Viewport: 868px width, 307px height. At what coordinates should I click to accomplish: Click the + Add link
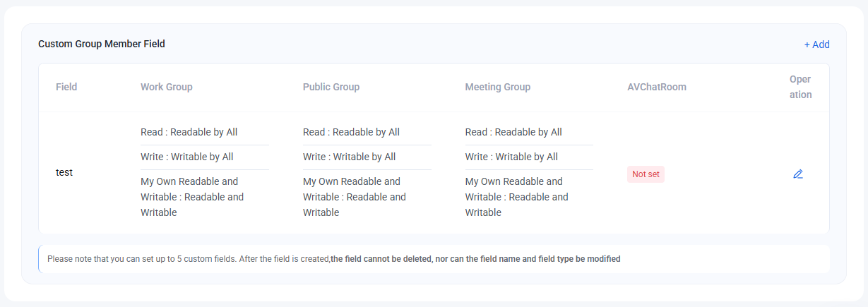tap(816, 44)
